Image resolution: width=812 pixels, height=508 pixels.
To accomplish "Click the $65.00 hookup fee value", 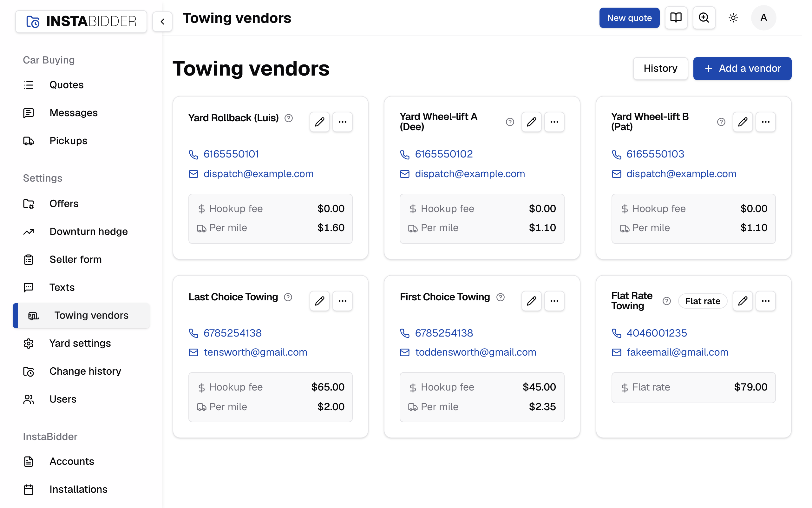I will pos(328,387).
